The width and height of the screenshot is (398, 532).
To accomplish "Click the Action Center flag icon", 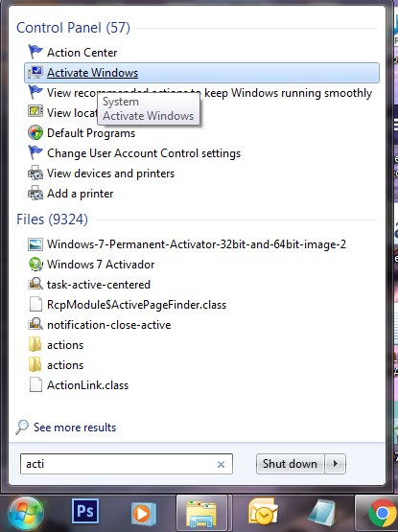I will 35,53.
